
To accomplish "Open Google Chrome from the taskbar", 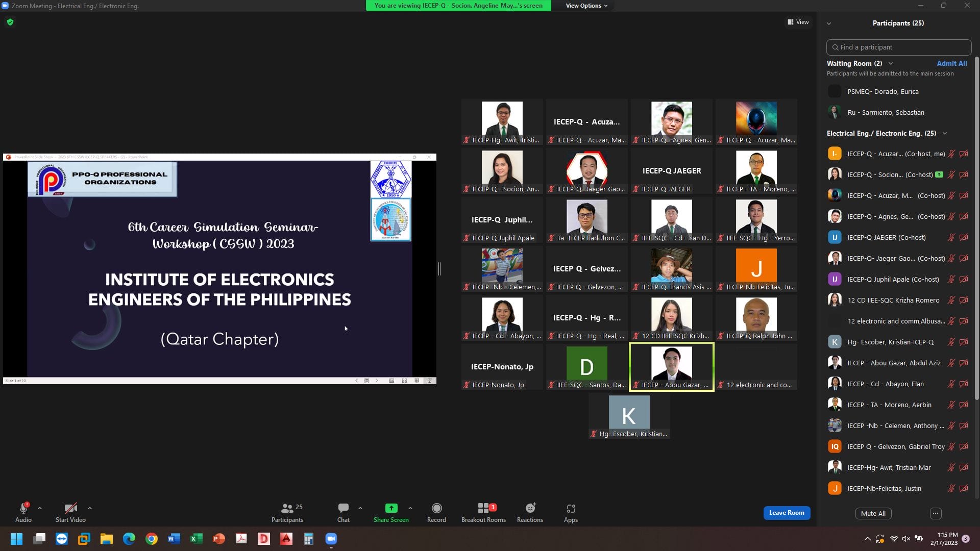I will point(152,539).
